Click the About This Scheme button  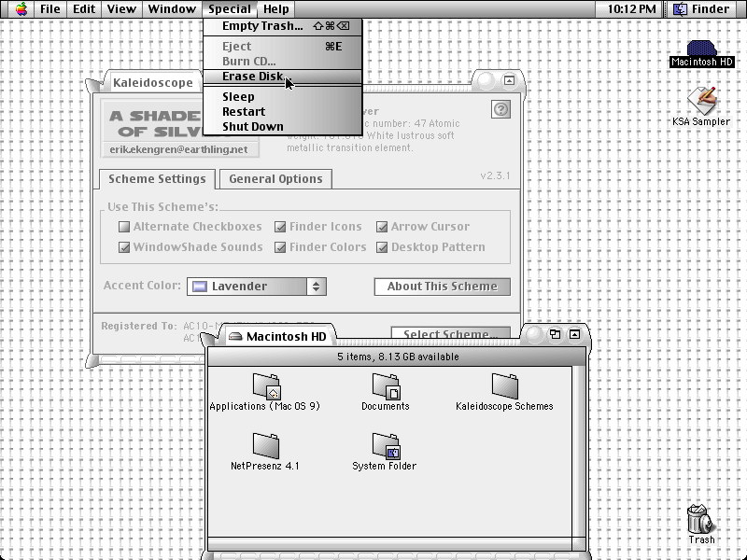[442, 287]
